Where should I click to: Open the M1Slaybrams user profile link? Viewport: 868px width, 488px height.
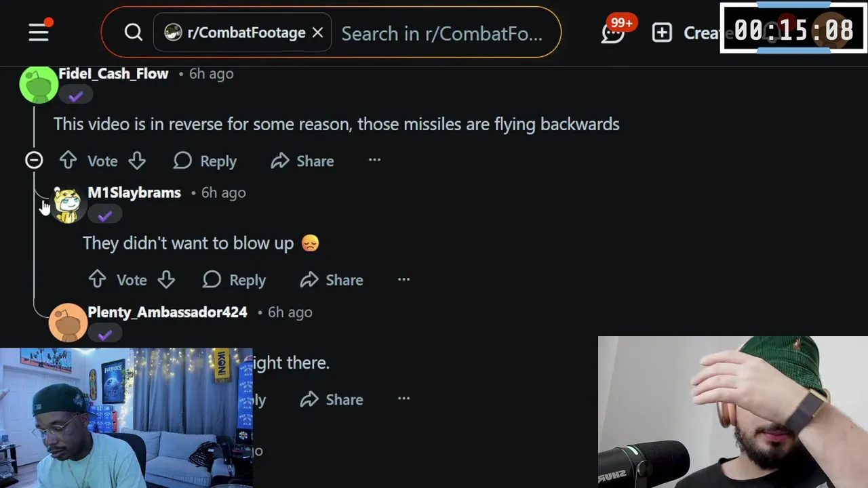pos(134,192)
